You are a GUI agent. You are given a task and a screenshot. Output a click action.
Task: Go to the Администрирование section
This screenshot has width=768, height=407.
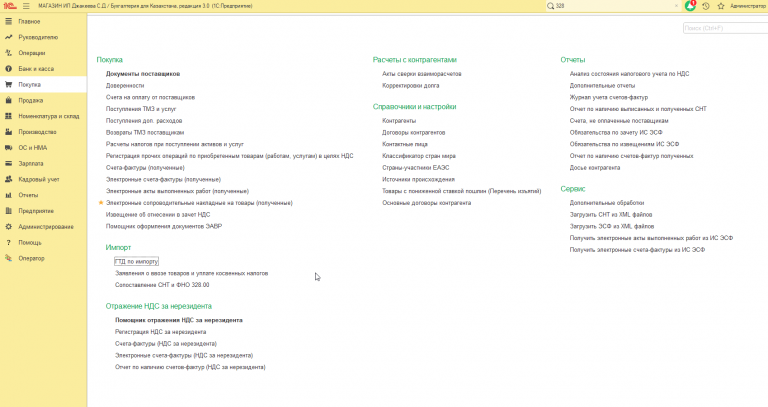click(46, 226)
